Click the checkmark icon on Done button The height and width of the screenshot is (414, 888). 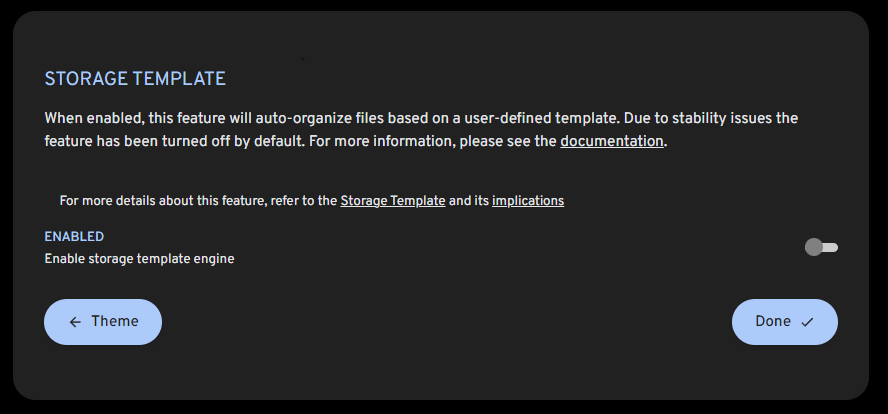tap(807, 322)
